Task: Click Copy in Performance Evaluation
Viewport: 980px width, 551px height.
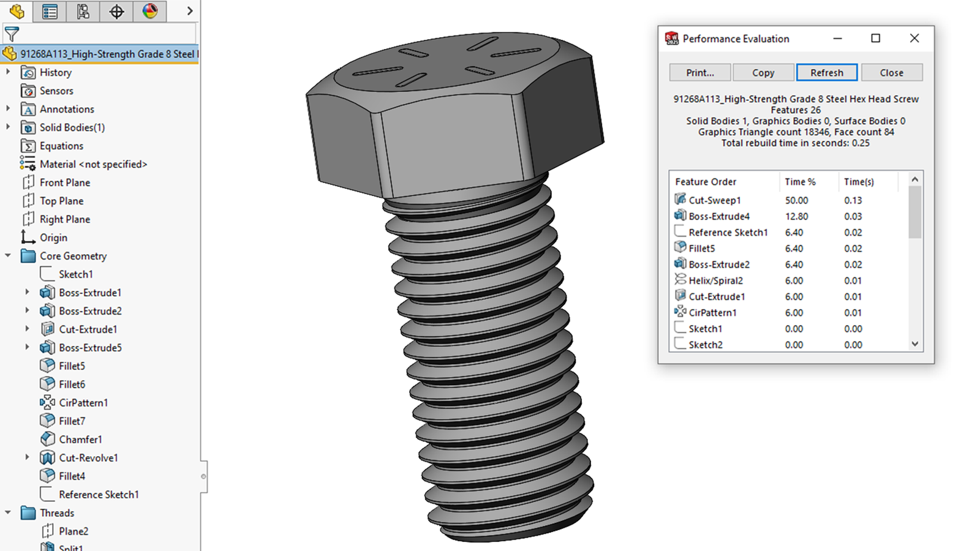Action: coord(763,73)
